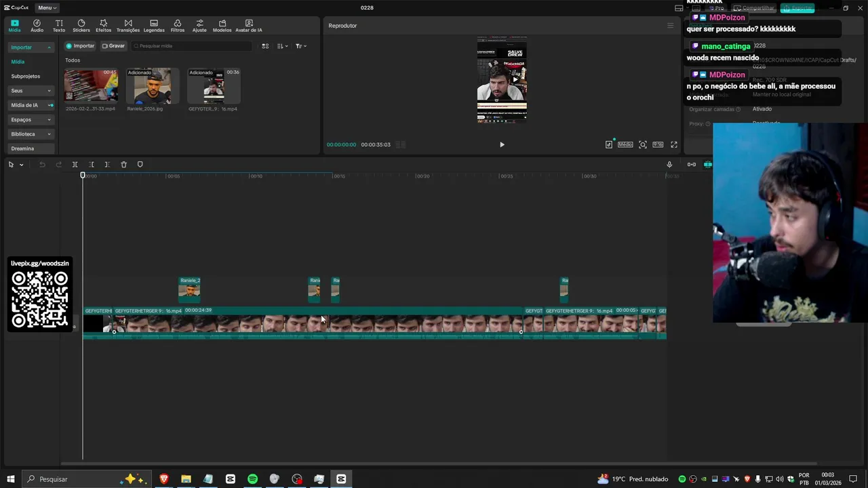Open the media sort options dropdown
Screen dimensions: 868x488
pos(283,46)
